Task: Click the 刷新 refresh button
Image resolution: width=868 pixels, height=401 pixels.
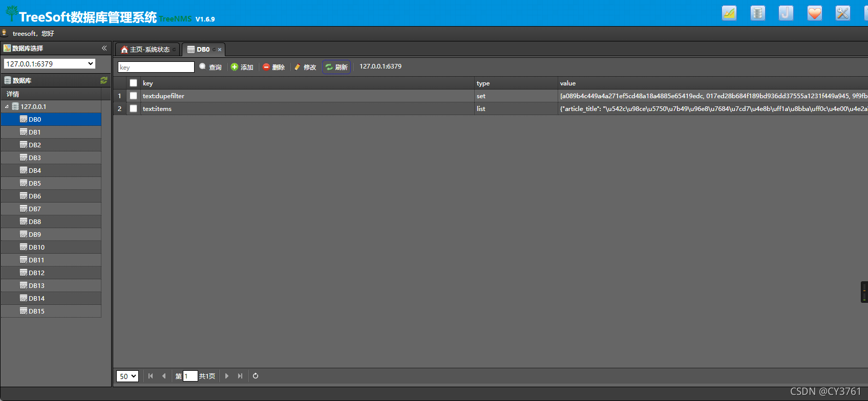Action: click(336, 67)
